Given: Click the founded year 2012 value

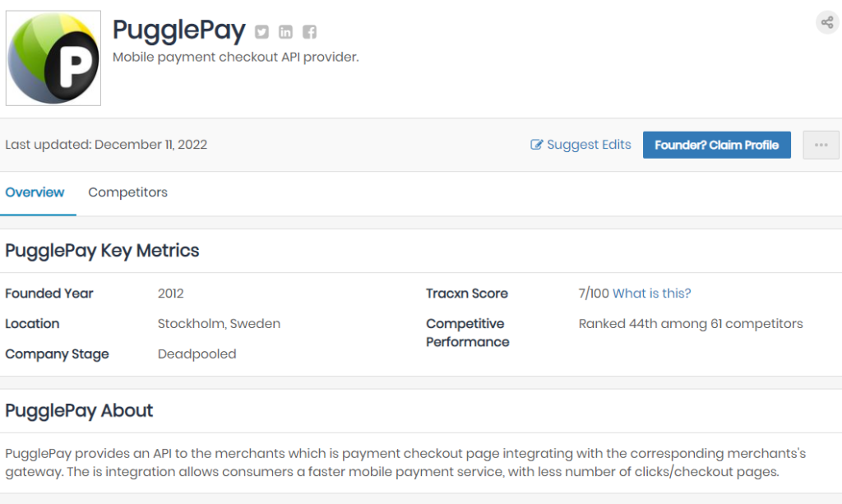Looking at the screenshot, I should pyautogui.click(x=171, y=293).
